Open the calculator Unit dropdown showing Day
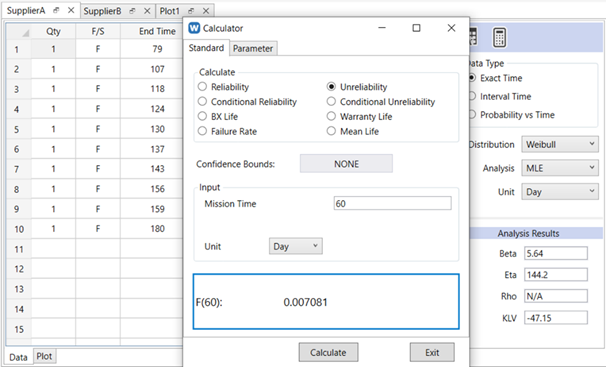 point(296,246)
